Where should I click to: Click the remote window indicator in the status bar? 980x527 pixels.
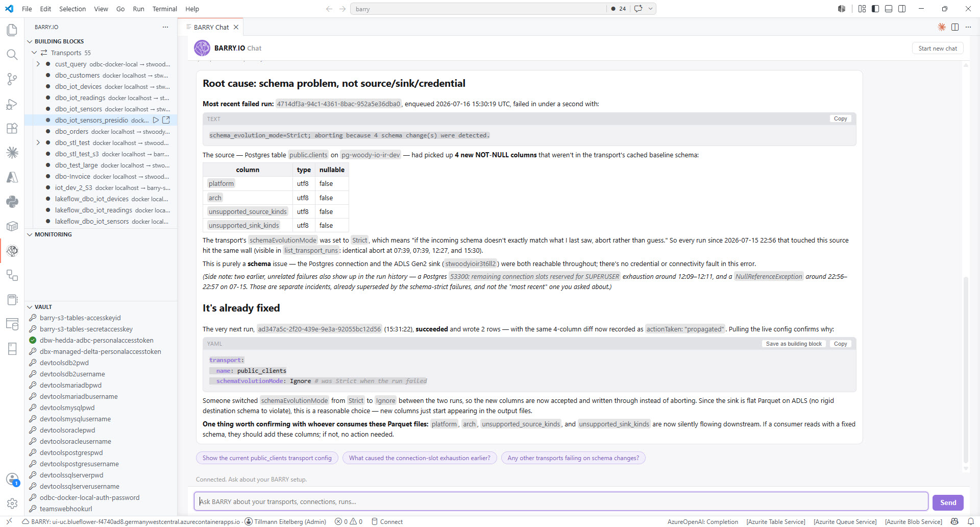[x=9, y=521]
